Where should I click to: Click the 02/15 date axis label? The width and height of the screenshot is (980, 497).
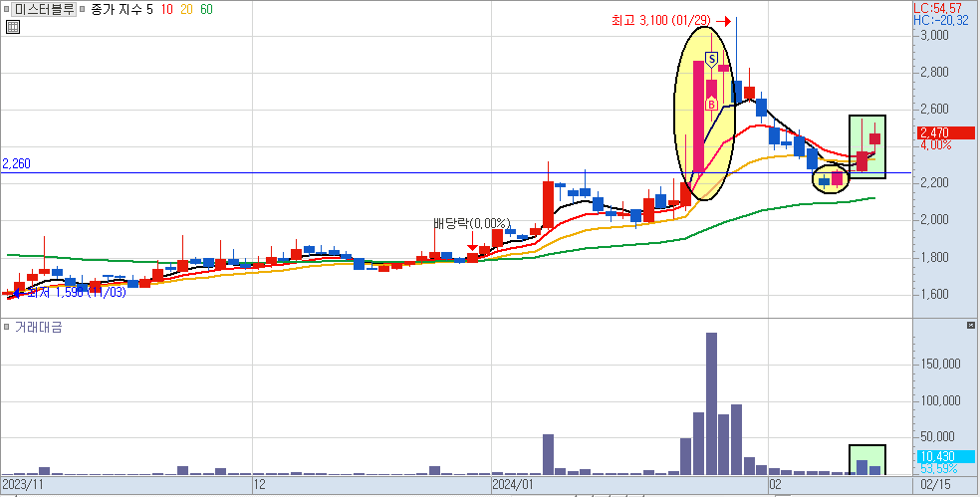click(934, 484)
